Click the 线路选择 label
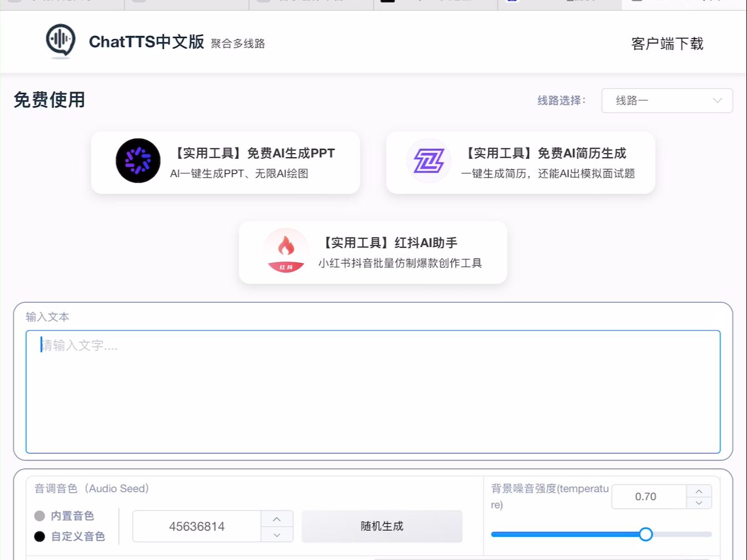Viewport: 747px width, 560px height. 562,100
